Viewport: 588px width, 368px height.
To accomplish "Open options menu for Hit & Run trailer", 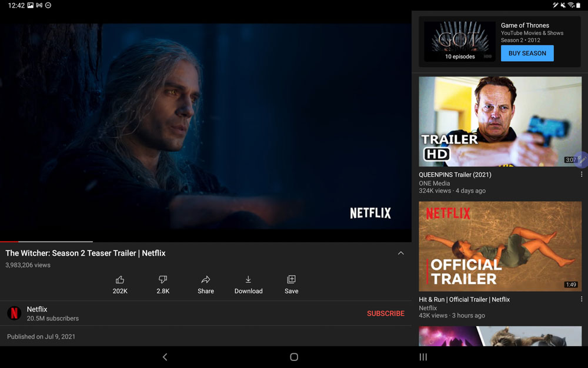I will [x=582, y=299].
